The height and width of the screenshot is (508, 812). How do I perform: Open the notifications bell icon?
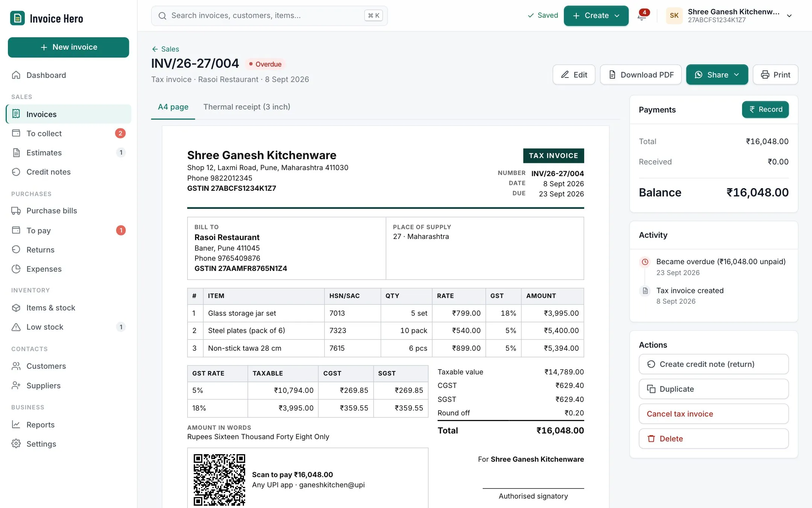pyautogui.click(x=642, y=16)
